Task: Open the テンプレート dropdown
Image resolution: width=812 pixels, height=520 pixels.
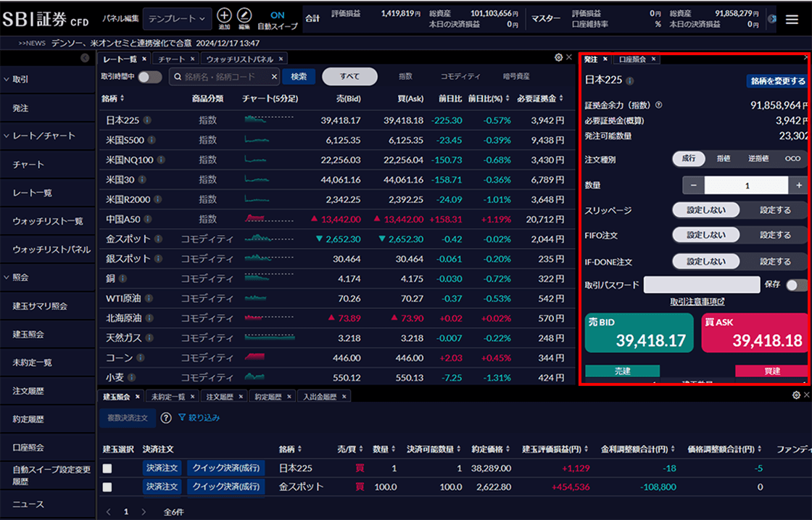Action: [177, 17]
